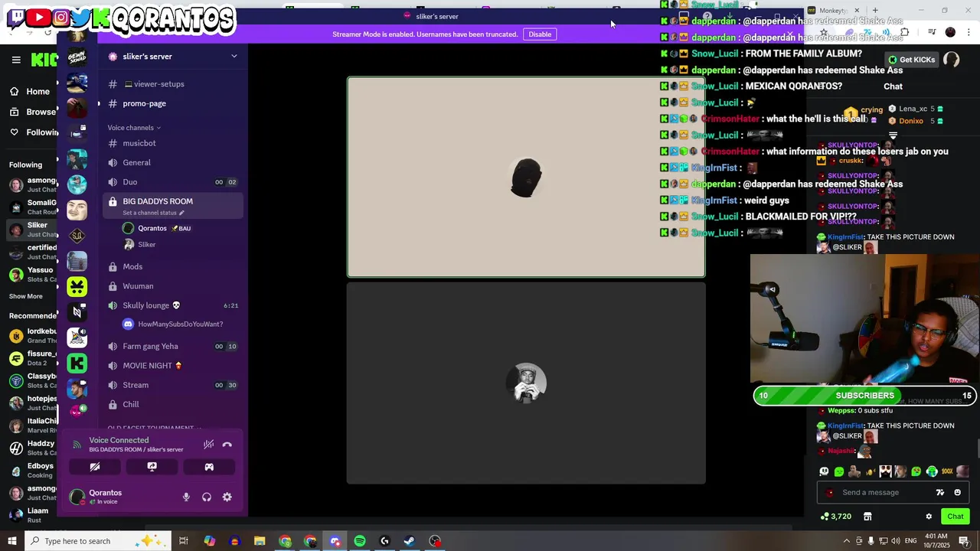Open the Haddzy recommended channel
The image size is (980, 551).
32,448
